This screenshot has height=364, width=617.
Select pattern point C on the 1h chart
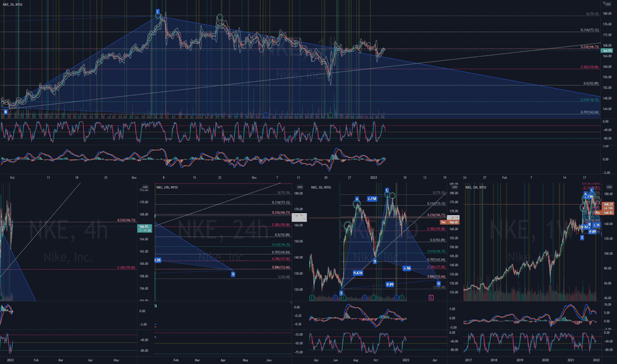point(158,12)
